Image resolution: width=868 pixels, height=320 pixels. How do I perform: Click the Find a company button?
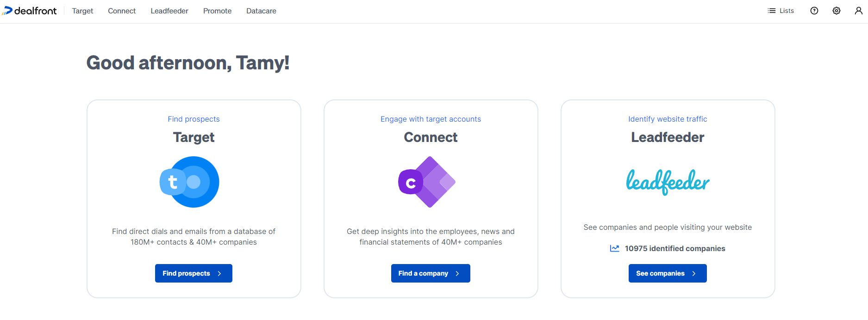click(431, 273)
